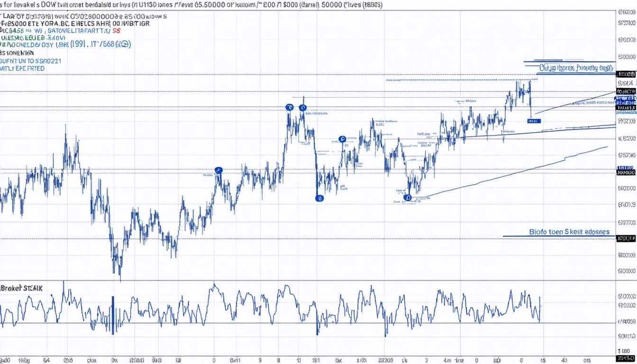Click the small blue price tag below last candle

[533, 121]
